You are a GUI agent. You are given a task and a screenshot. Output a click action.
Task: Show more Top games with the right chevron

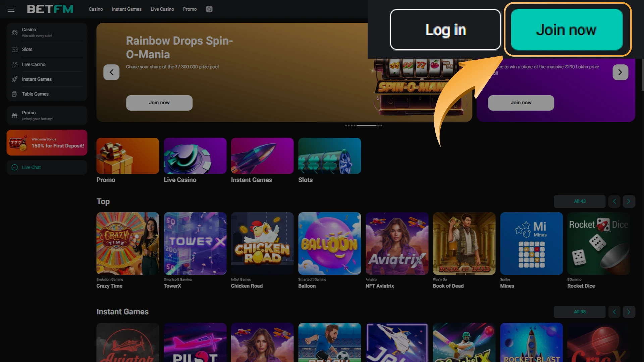coord(629,201)
